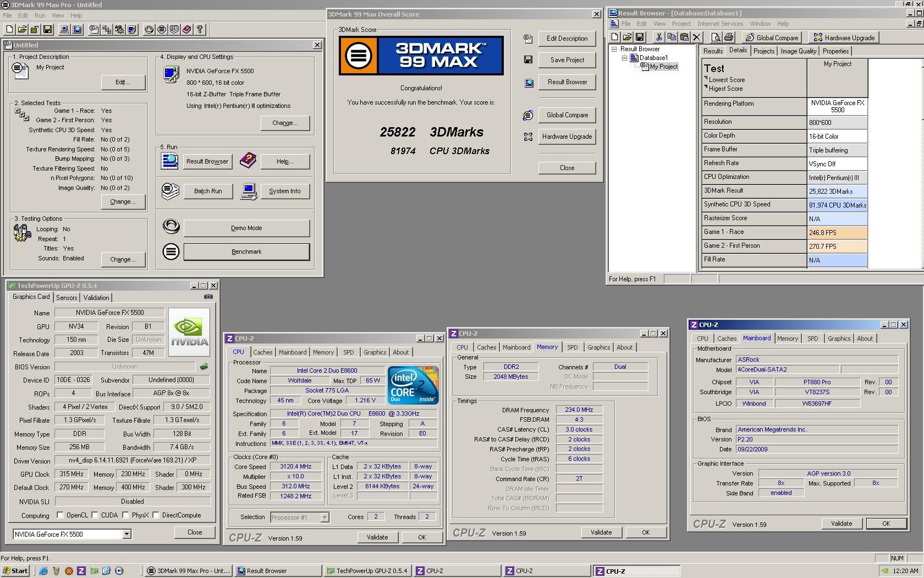Click Copy icon in Result Browser toolbar

[672, 37]
